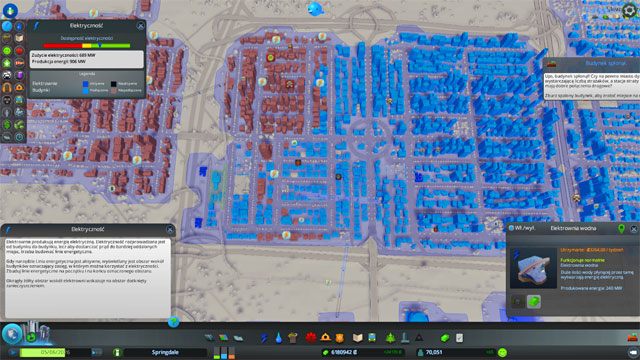640x360 pixels.
Task: Toggle the power plant Wł./wył. switch
Action: 522,229
